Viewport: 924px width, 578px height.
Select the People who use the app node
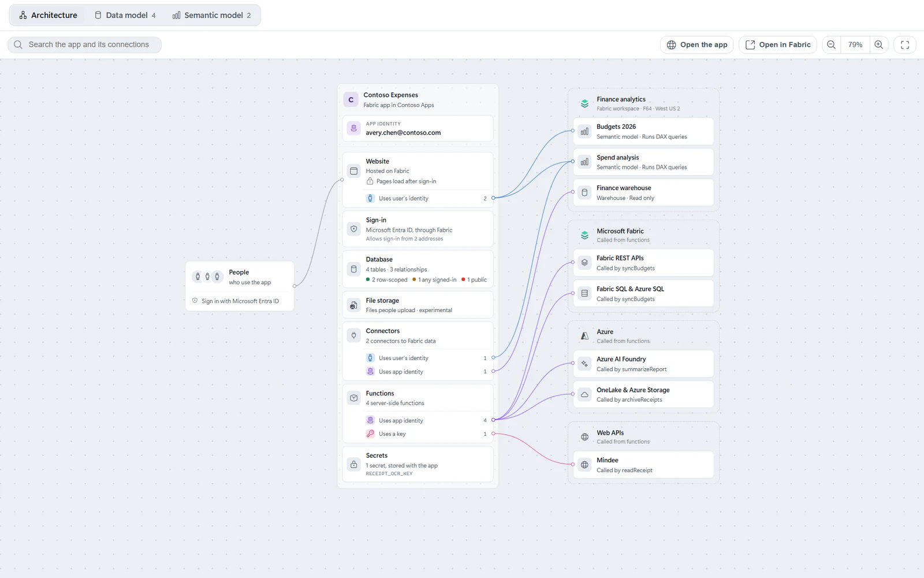pyautogui.click(x=240, y=286)
